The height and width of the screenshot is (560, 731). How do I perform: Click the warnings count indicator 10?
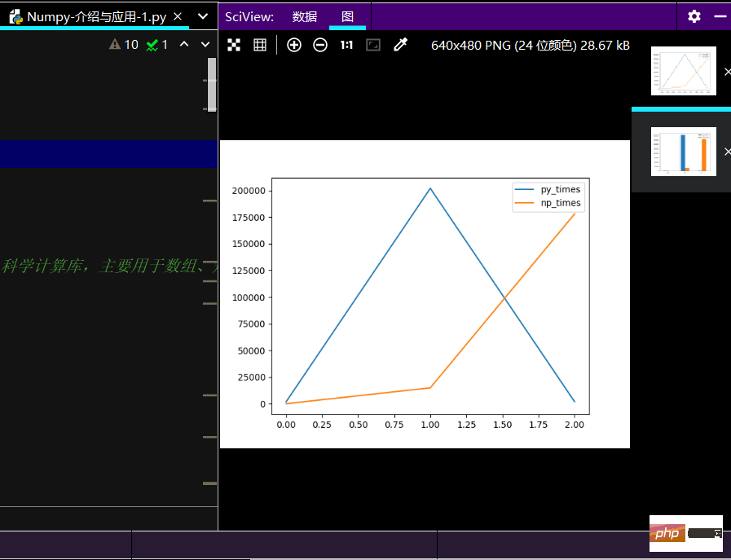point(124,45)
